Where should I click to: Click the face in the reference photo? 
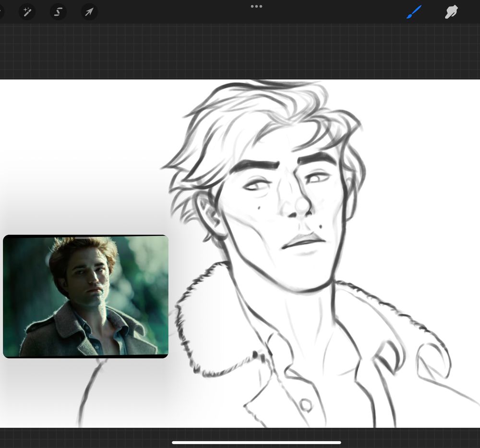point(89,278)
